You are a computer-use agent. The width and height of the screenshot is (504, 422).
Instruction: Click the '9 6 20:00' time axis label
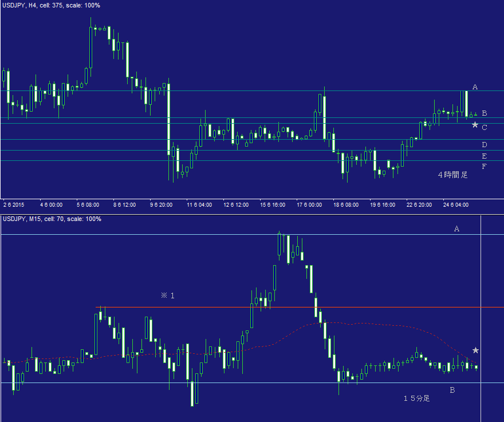(161, 205)
